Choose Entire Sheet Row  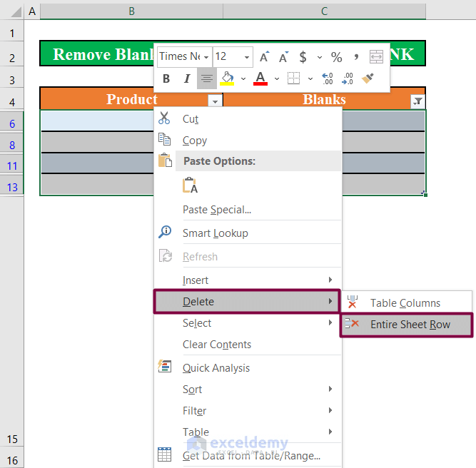[x=407, y=325]
